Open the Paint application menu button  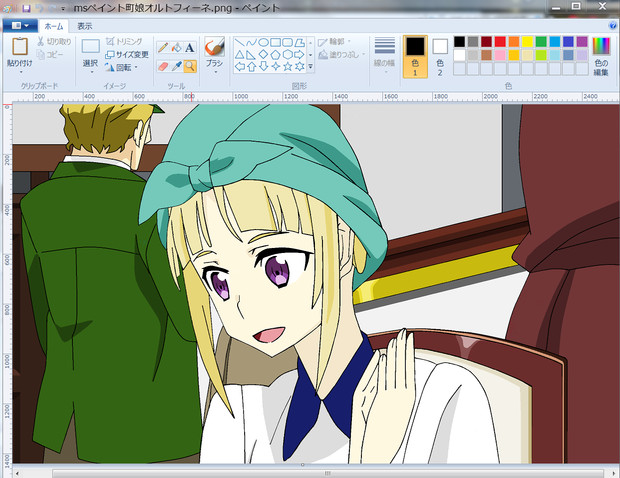tap(20, 26)
